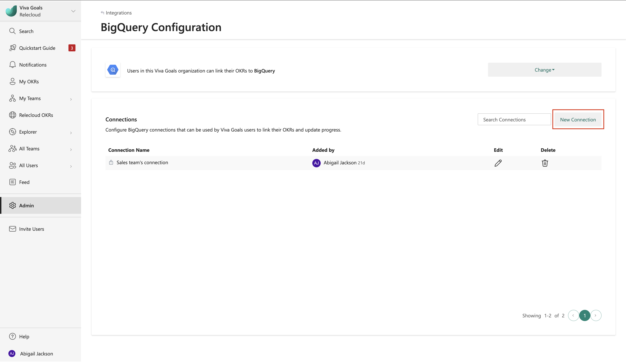626x364 pixels.
Task: Click the Feed icon in sidebar
Action: [x=12, y=182]
